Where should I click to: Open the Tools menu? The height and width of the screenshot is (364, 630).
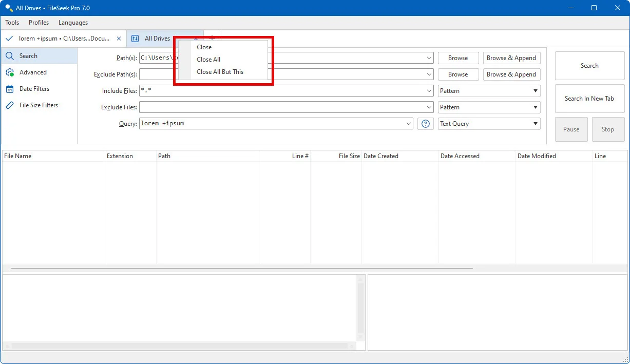[12, 22]
